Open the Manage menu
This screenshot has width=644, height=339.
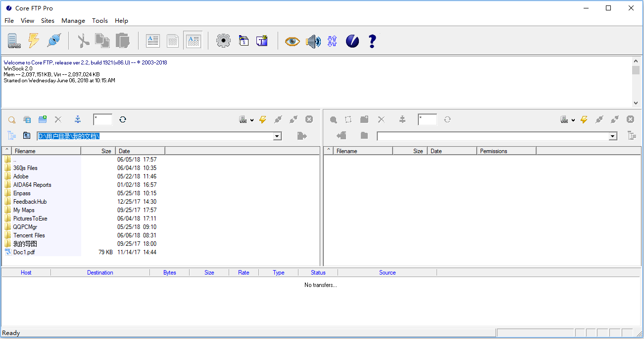point(73,21)
